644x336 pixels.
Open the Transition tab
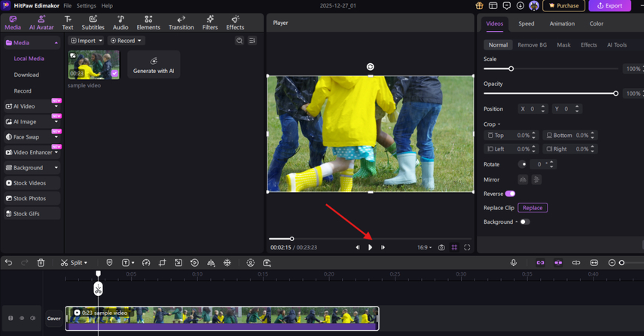point(181,23)
